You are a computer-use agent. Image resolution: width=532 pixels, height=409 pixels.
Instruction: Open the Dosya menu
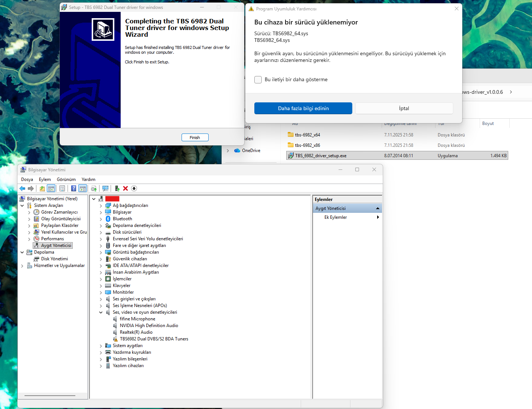pos(27,179)
